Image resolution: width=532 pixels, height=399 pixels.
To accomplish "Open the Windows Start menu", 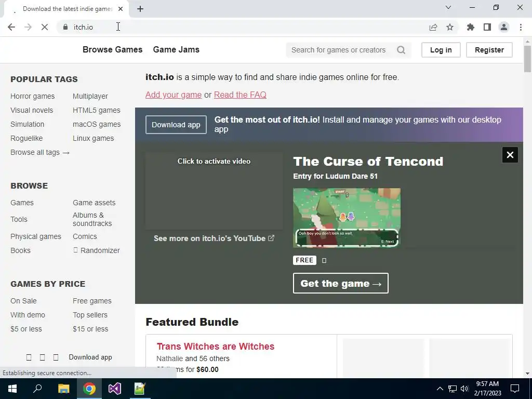I will point(12,389).
